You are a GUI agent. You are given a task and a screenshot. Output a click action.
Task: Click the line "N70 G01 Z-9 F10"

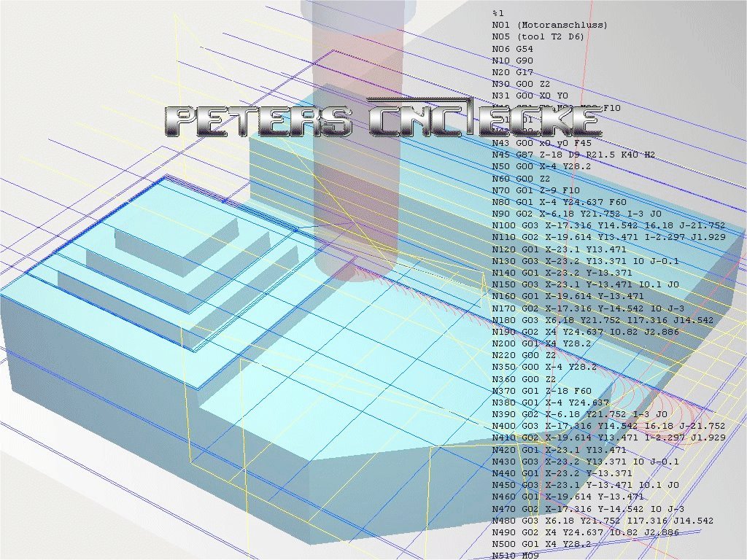click(x=535, y=190)
